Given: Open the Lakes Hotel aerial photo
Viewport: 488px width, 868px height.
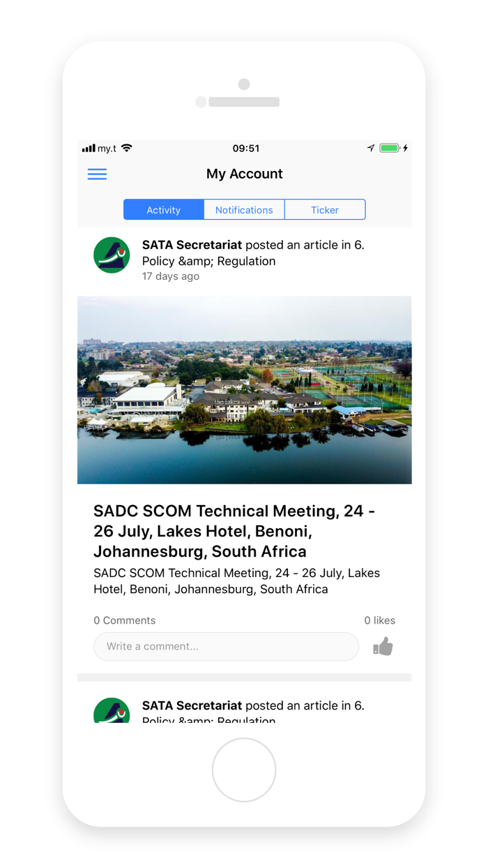Looking at the screenshot, I should (244, 390).
